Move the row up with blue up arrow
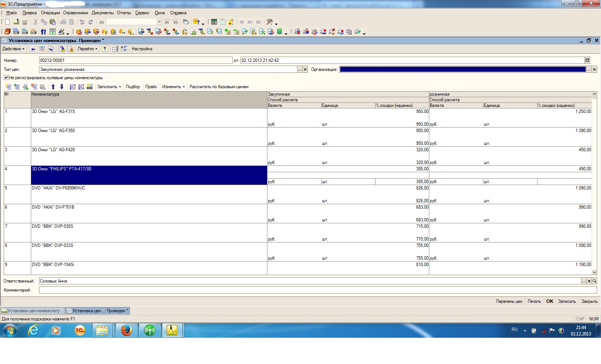 [53, 87]
